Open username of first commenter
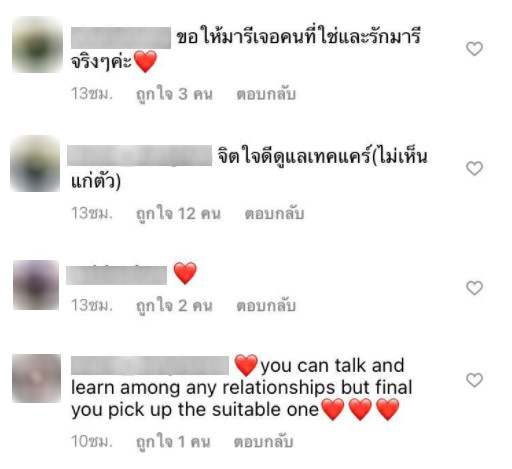 point(121,38)
